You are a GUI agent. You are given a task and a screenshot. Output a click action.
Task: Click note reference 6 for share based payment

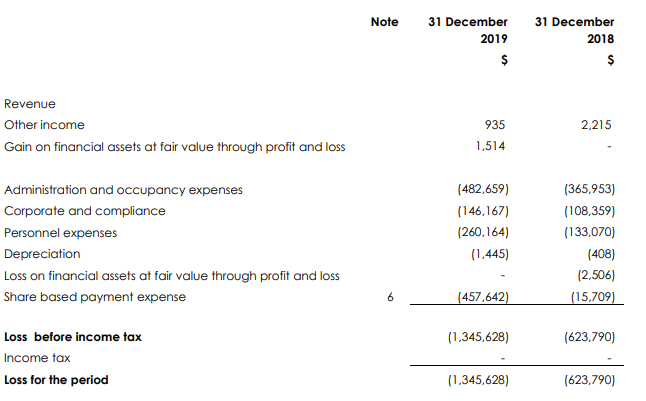[390, 297]
